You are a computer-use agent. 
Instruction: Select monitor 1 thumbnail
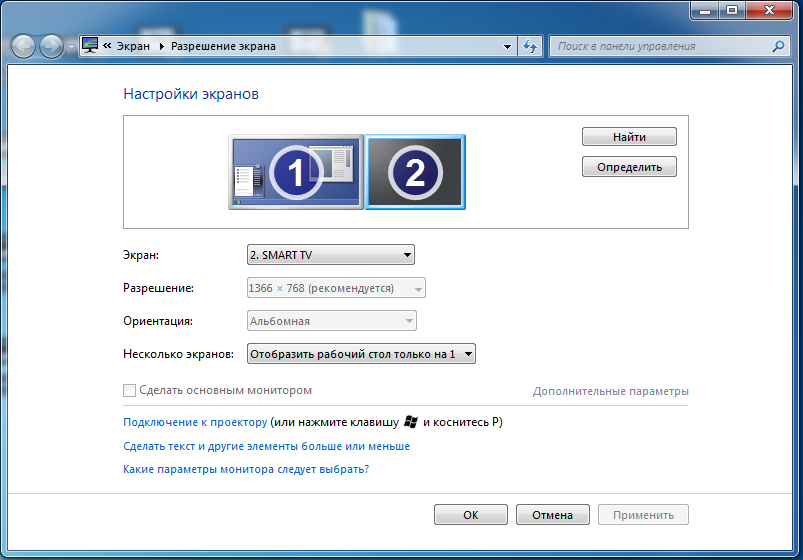tap(296, 172)
